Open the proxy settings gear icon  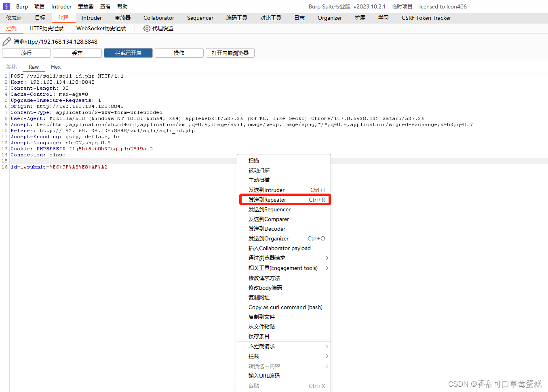click(x=147, y=28)
